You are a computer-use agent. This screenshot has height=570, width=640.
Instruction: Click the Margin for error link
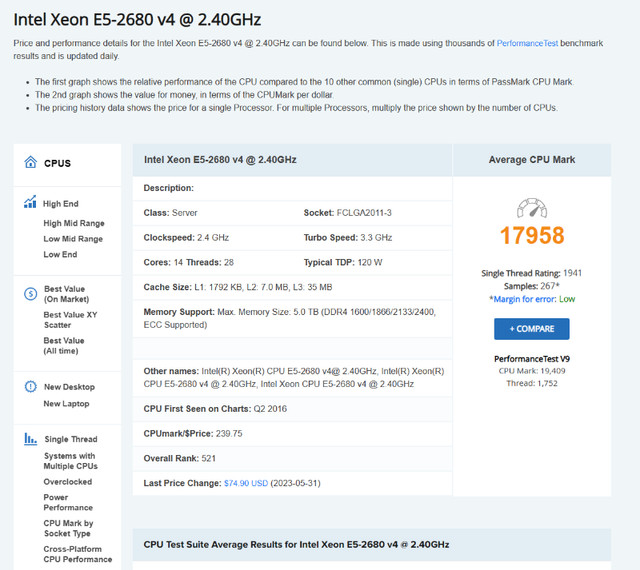[524, 299]
